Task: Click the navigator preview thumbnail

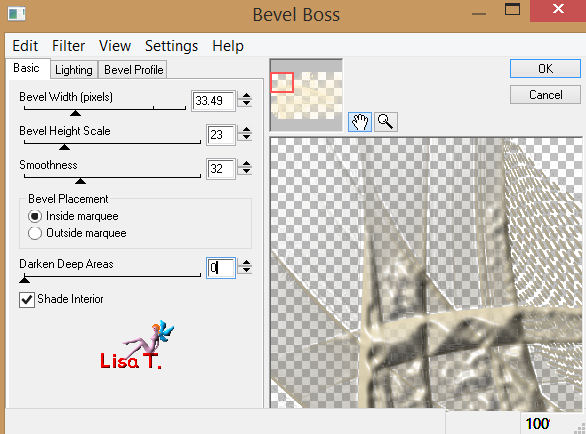Action: click(306, 95)
